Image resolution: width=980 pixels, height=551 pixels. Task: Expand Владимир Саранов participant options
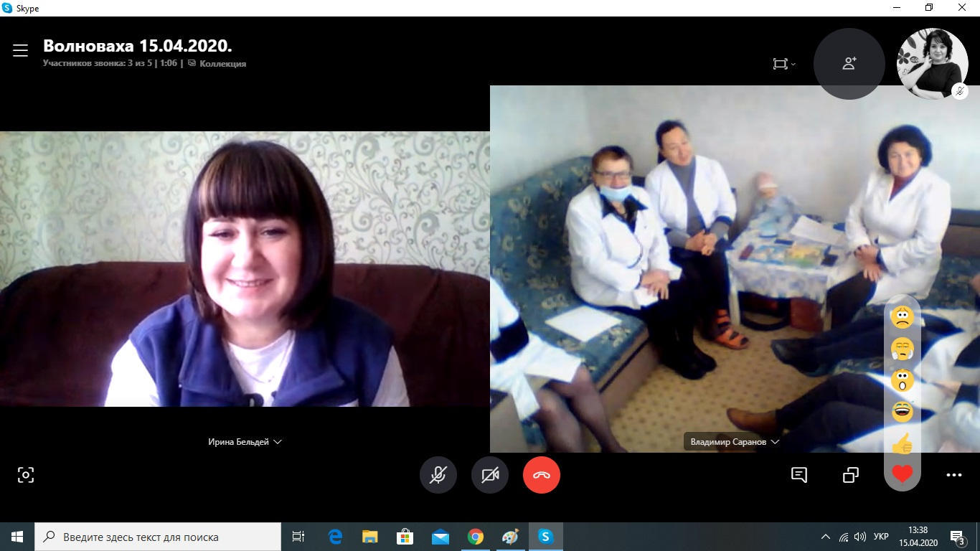[775, 442]
